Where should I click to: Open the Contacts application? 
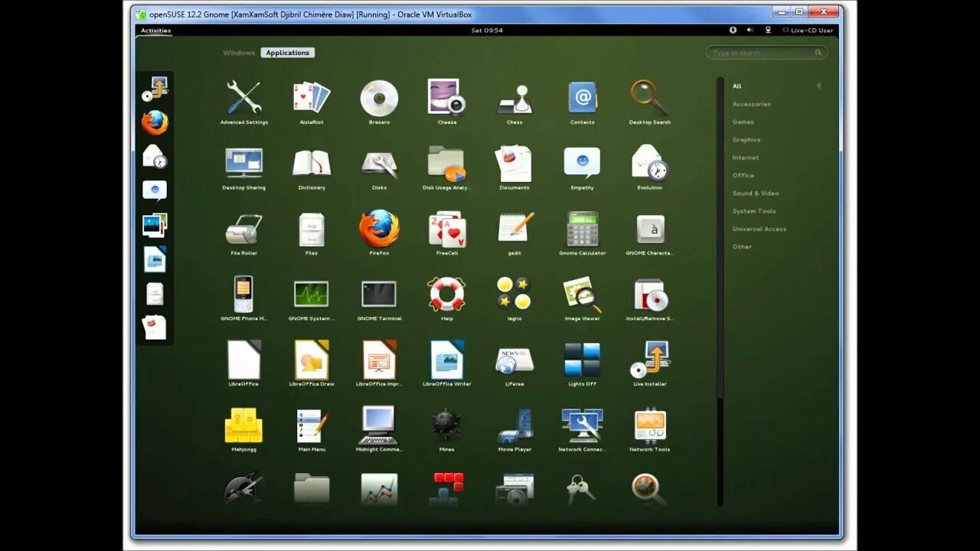pyautogui.click(x=582, y=102)
